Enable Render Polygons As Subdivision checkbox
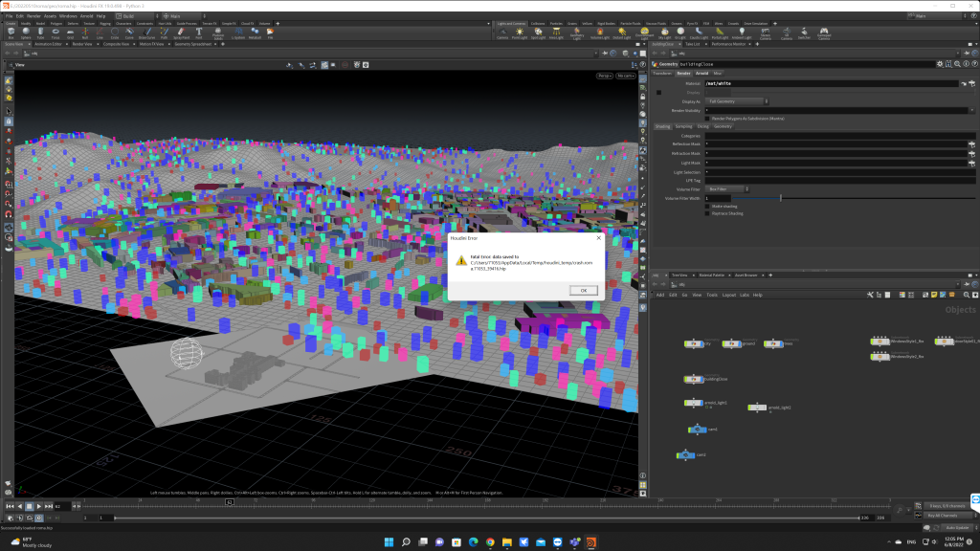 coord(707,118)
